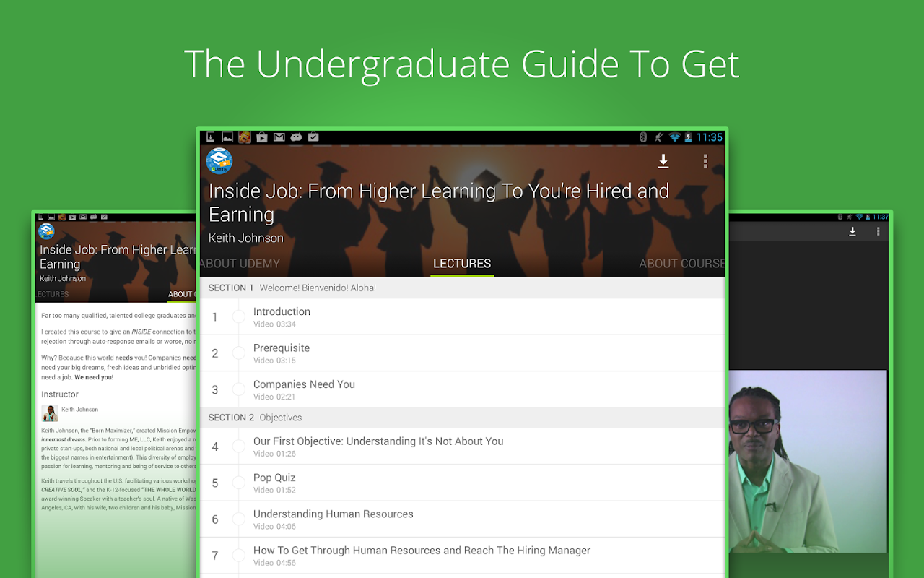The image size is (924, 578).
Task: Tap the download icon in the center screen header
Action: [663, 162]
